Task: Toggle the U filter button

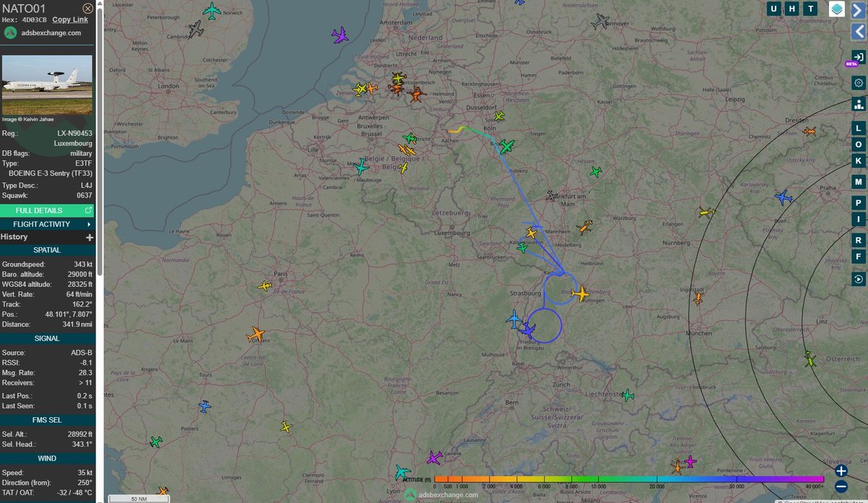Action: pyautogui.click(x=775, y=9)
